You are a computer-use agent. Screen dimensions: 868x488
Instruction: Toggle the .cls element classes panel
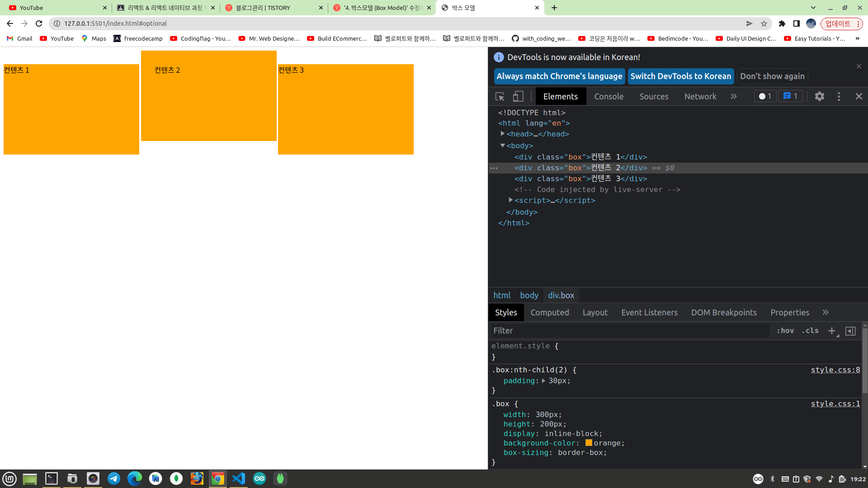coord(810,331)
